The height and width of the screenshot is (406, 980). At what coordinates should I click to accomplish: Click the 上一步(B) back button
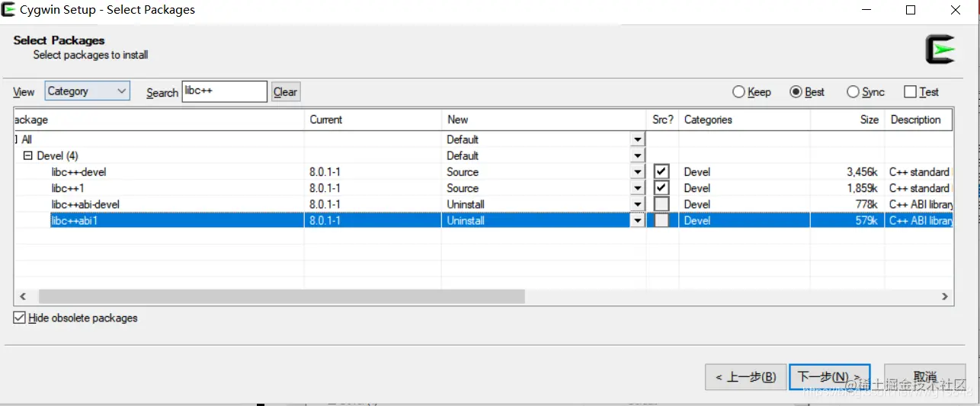click(x=745, y=377)
